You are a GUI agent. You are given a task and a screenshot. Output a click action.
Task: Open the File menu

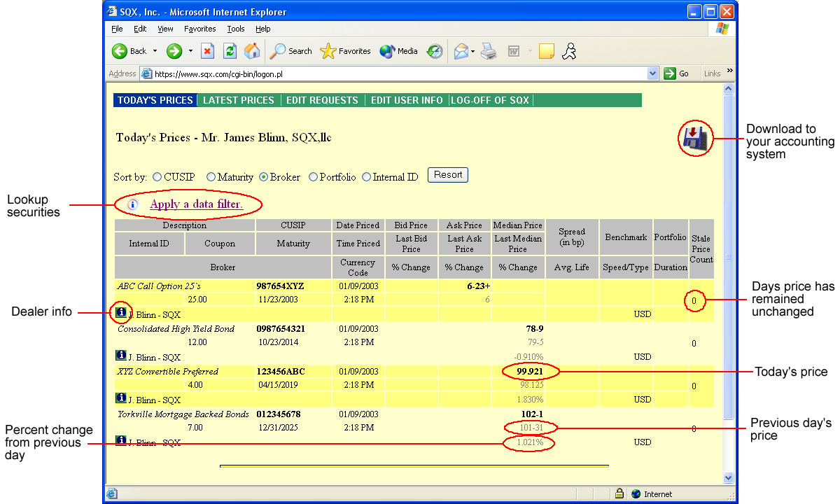[117, 29]
